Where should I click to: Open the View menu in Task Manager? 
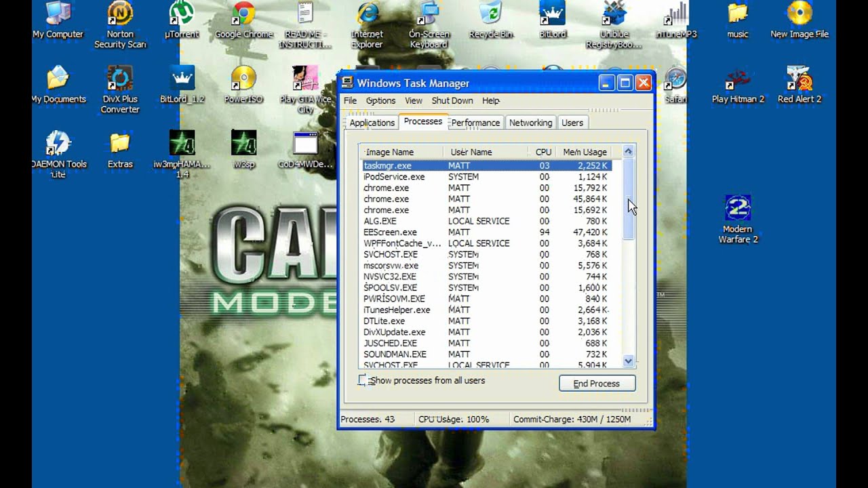414,100
